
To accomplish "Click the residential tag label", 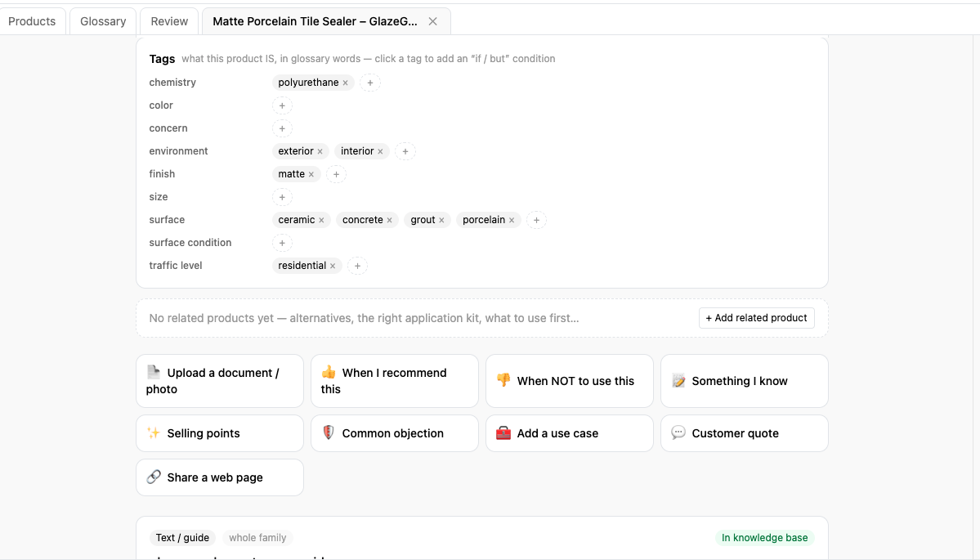I will [302, 266].
